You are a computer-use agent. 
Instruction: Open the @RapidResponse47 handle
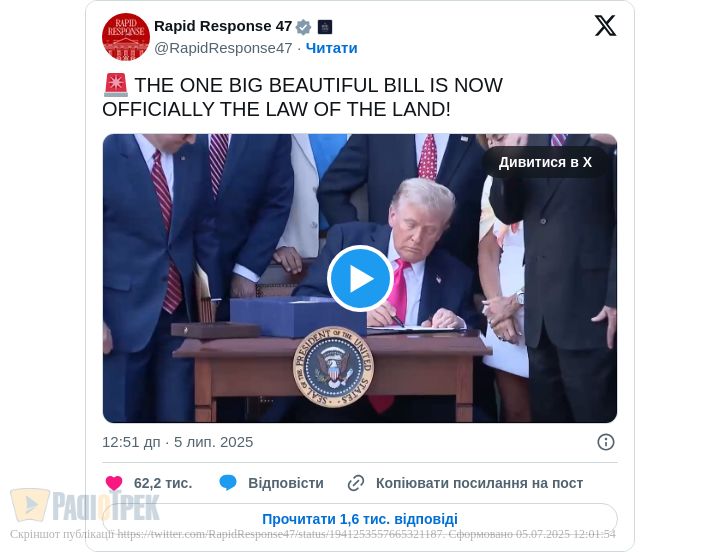coord(223,48)
